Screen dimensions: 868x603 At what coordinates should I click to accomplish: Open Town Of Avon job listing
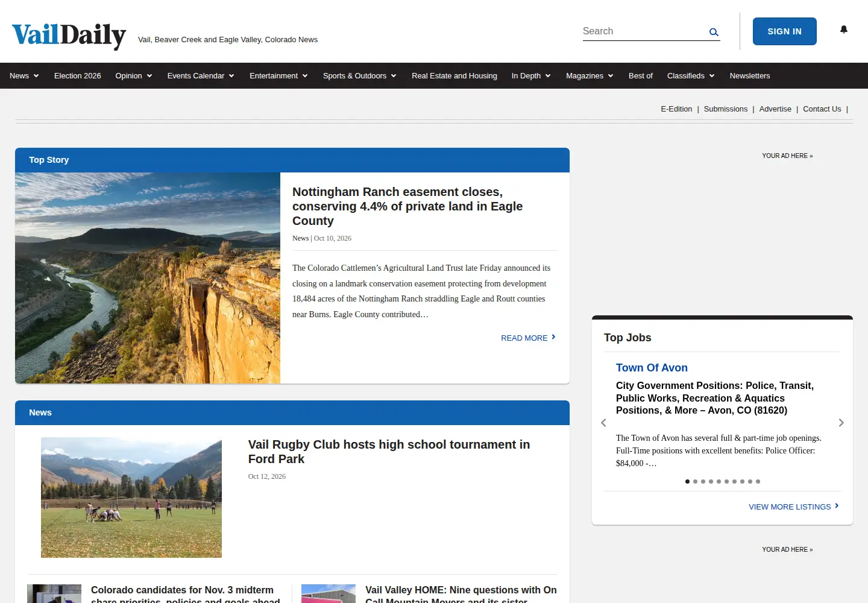pos(652,368)
